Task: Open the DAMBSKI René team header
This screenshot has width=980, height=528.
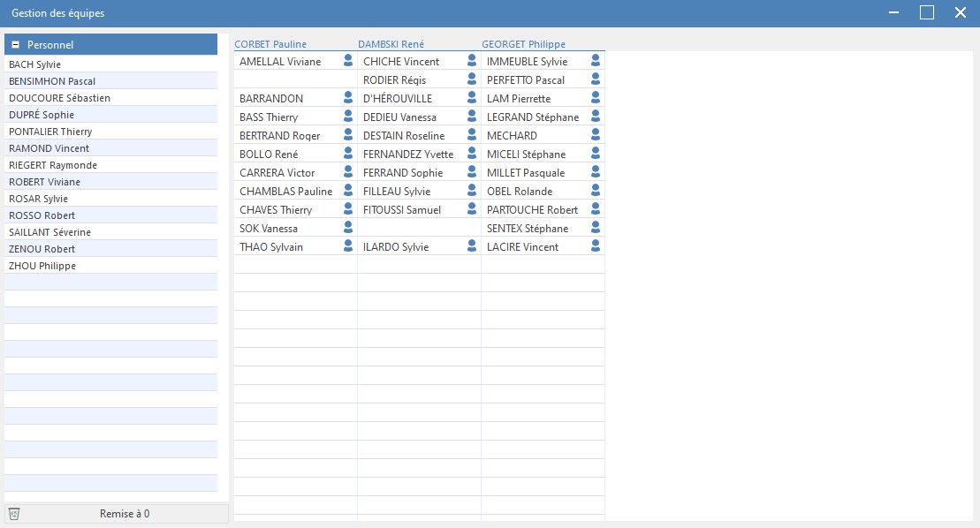Action: pos(391,44)
